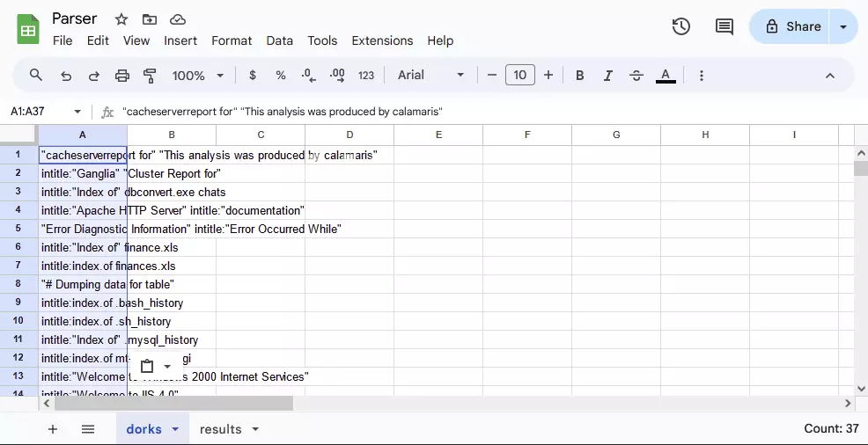Undo the last action
The image size is (868, 445).
tap(66, 76)
